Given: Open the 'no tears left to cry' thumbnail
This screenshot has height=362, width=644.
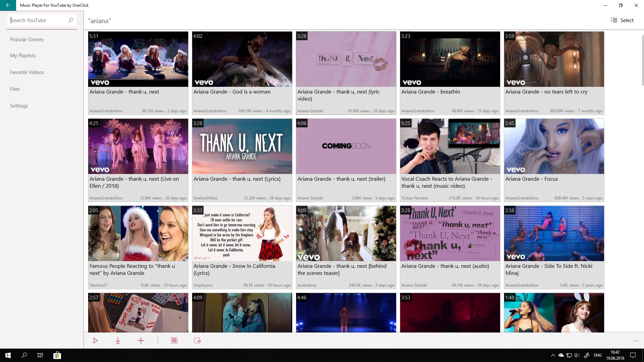Looking at the screenshot, I should coord(554,59).
